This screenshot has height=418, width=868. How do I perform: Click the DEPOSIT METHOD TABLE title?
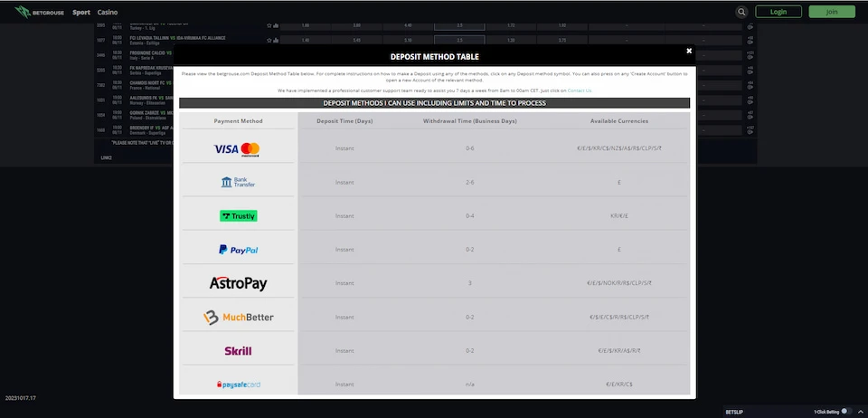[435, 56]
